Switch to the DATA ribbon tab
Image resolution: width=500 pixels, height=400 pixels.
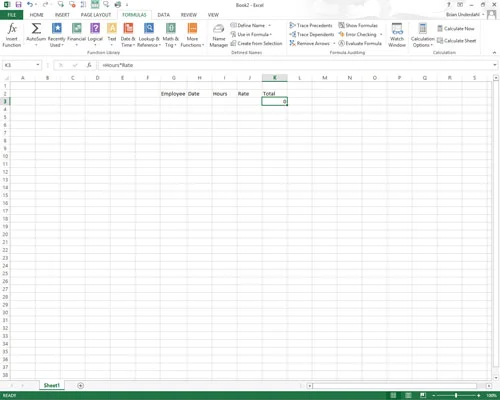pos(163,15)
